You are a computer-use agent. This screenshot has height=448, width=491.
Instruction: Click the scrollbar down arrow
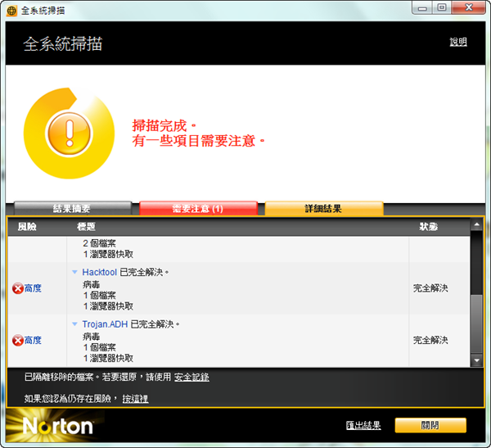point(476,360)
